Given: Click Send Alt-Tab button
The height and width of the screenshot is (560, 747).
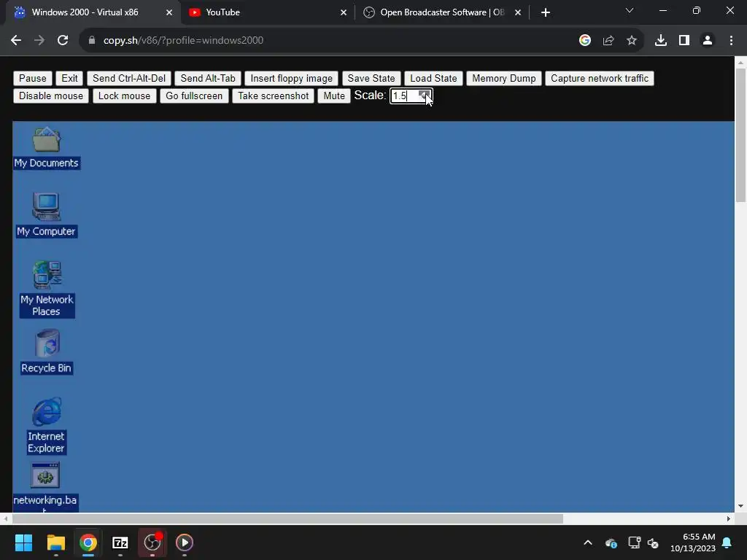Looking at the screenshot, I should pos(208,78).
